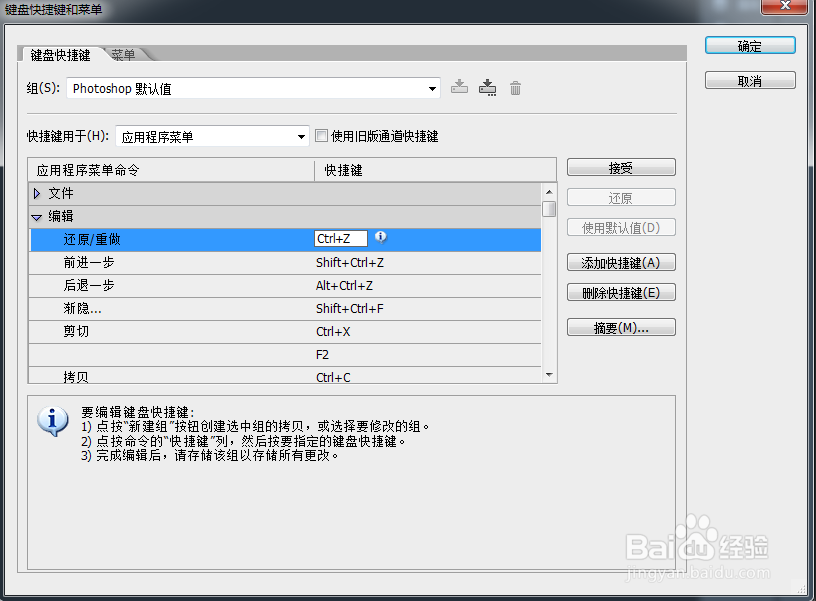Image resolution: width=816 pixels, height=601 pixels.
Task: Click the trash icon to delete set
Action: [515, 88]
